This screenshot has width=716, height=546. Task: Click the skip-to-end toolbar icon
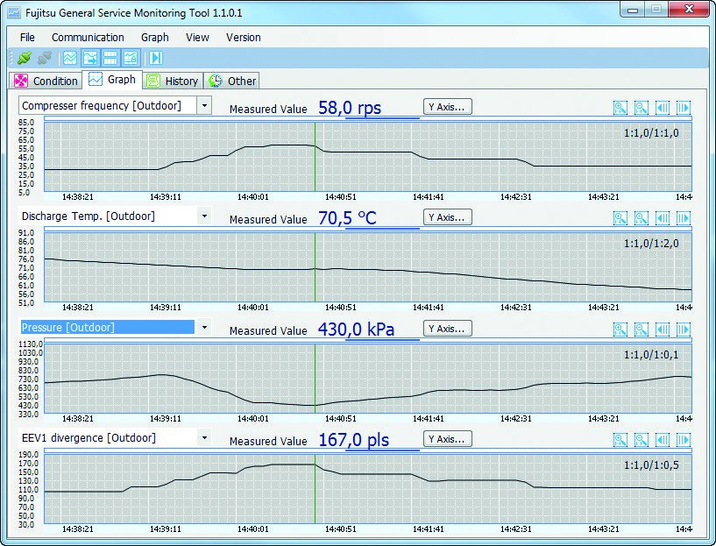coord(156,58)
